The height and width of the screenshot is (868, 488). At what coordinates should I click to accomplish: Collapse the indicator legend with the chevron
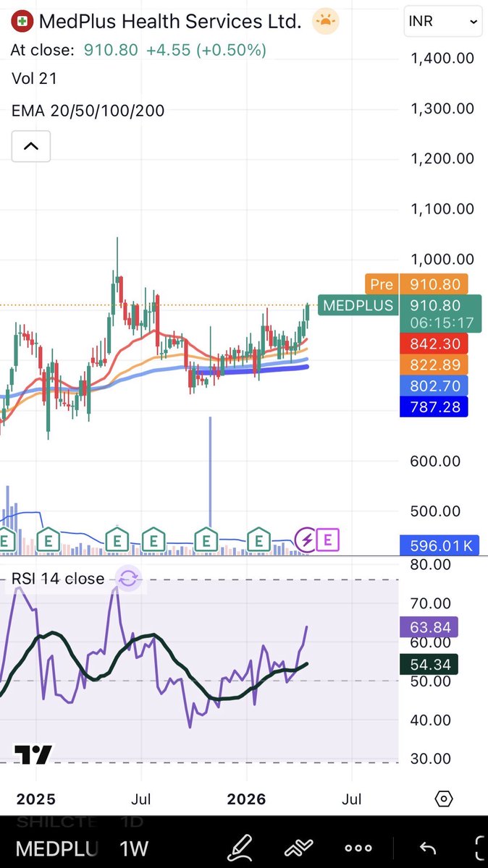tap(30, 146)
